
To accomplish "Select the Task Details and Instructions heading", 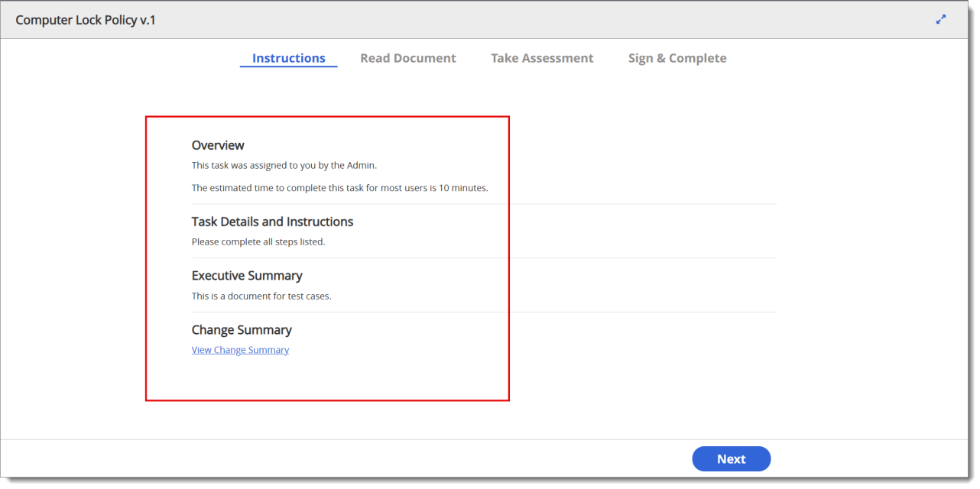I will [272, 222].
